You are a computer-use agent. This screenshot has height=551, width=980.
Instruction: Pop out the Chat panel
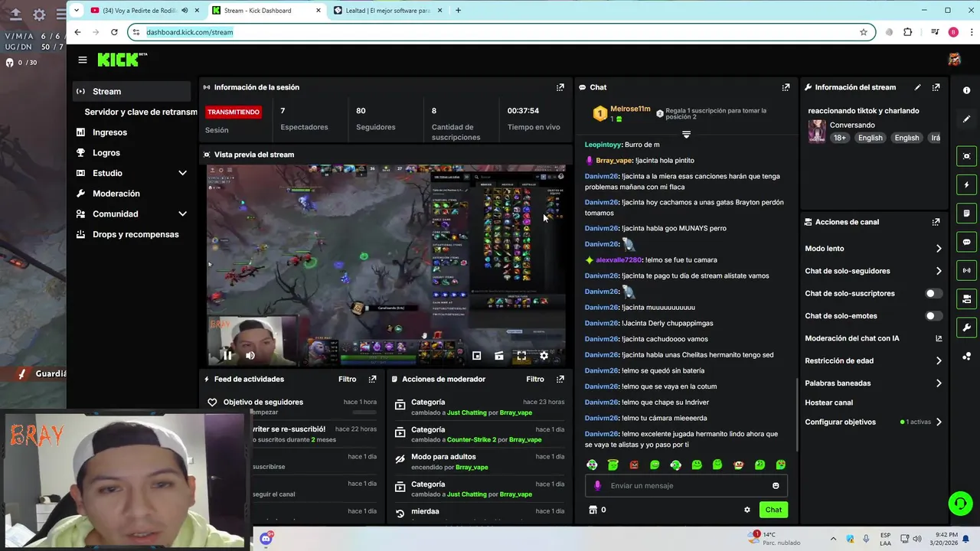[786, 87]
